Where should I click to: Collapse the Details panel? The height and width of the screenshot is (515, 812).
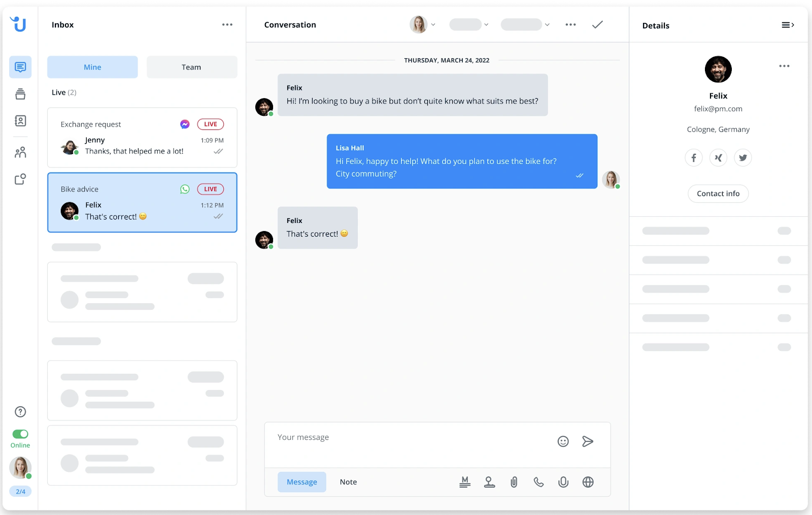[788, 25]
